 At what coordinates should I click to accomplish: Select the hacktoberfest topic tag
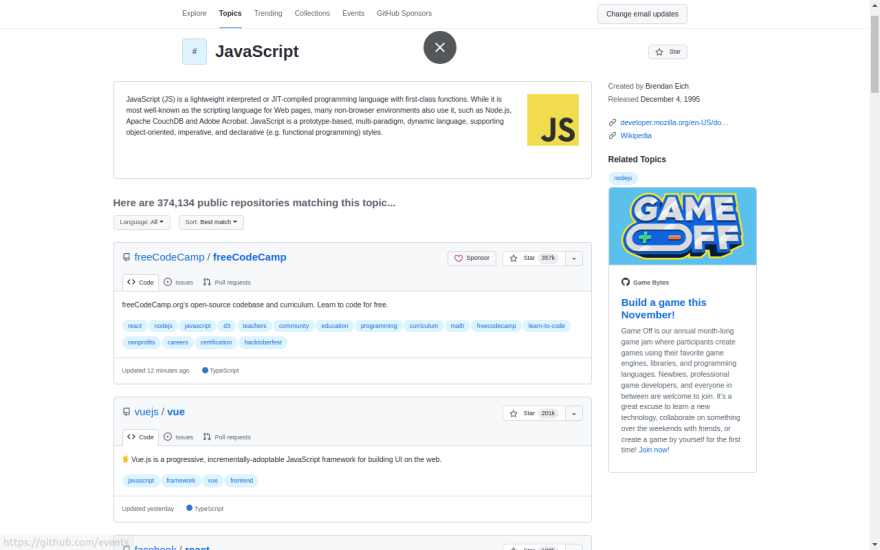click(x=263, y=342)
